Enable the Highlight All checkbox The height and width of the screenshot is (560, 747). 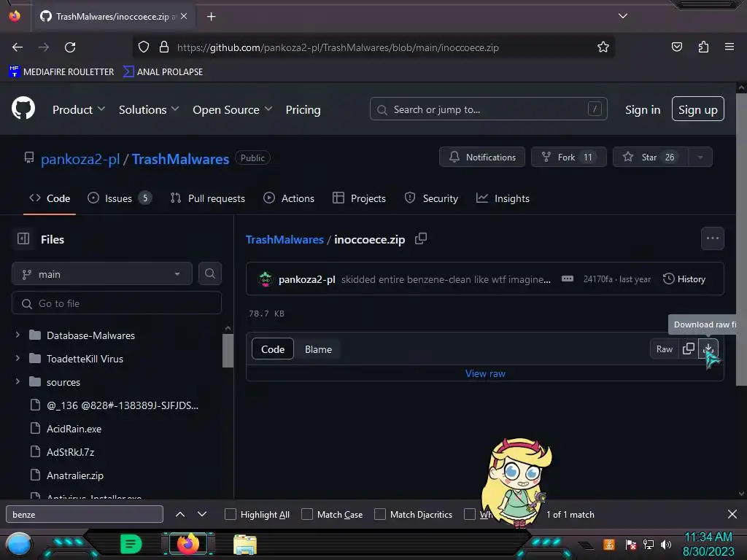coord(230,514)
